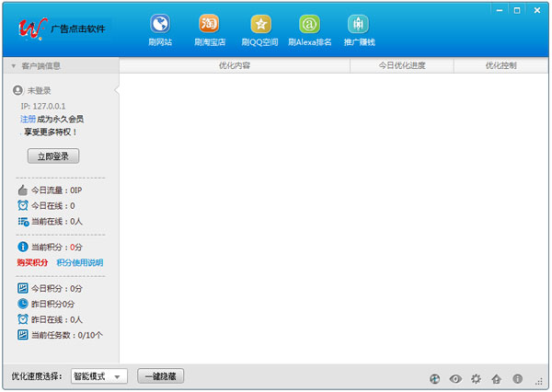Click the 今日优化进度 column header
Screen dimensions: 552x392
coord(402,66)
